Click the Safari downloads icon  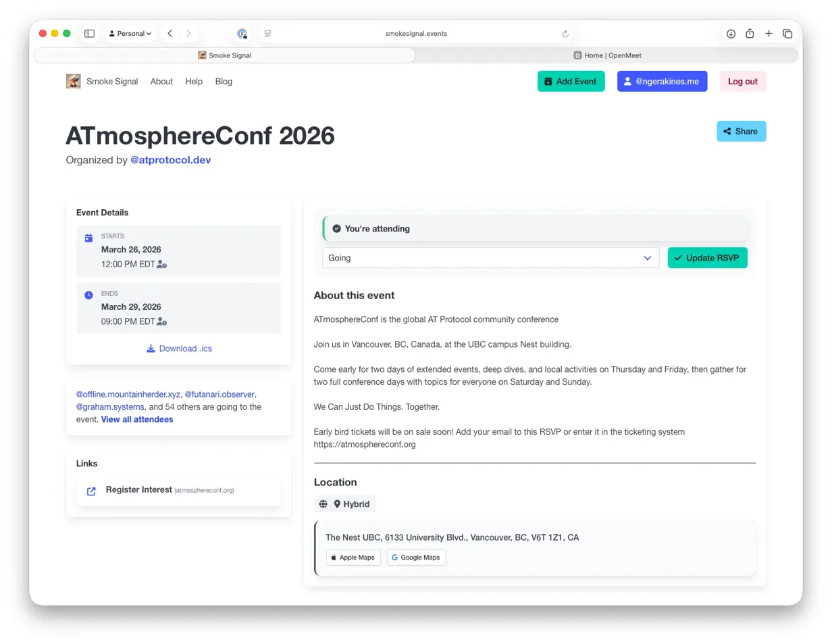pos(731,34)
